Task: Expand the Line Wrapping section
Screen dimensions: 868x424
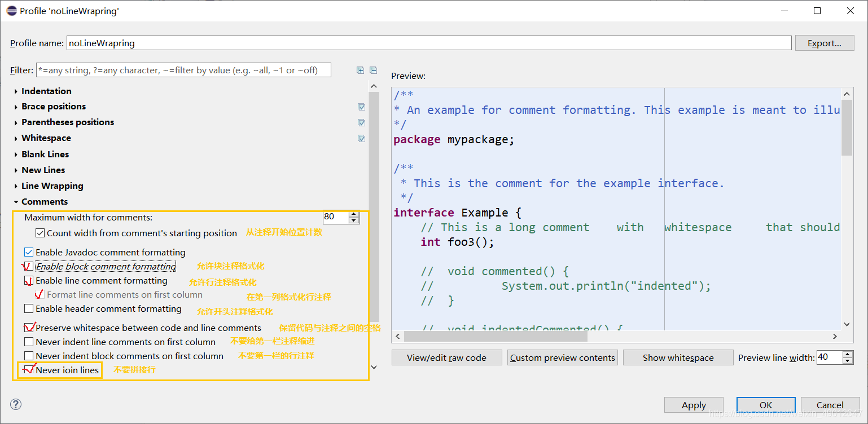Action: coord(15,186)
